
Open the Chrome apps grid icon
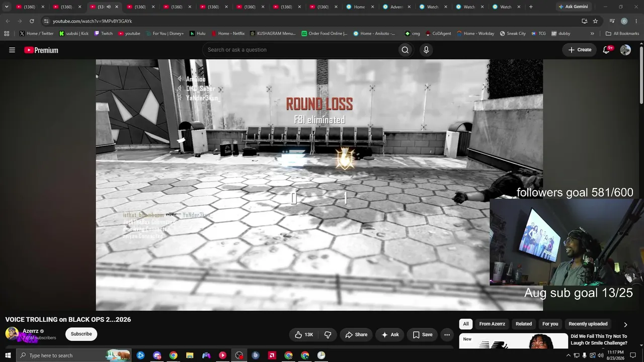click(x=7, y=34)
